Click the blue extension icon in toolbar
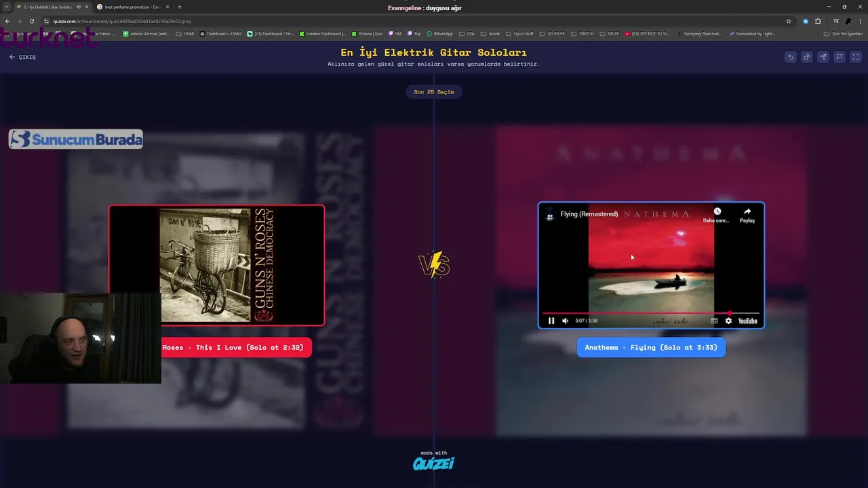Image resolution: width=868 pixels, height=488 pixels. (x=806, y=21)
